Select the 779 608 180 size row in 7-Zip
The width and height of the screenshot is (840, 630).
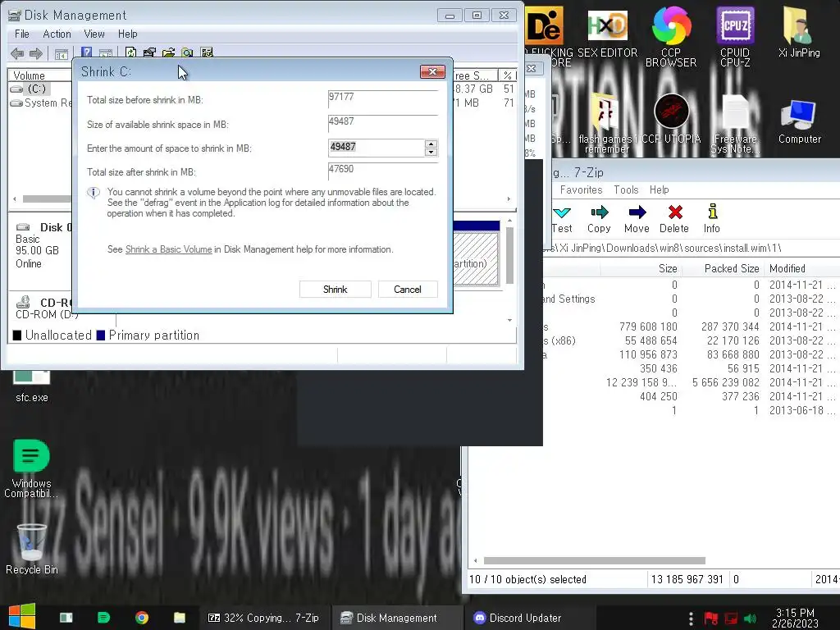pos(691,326)
